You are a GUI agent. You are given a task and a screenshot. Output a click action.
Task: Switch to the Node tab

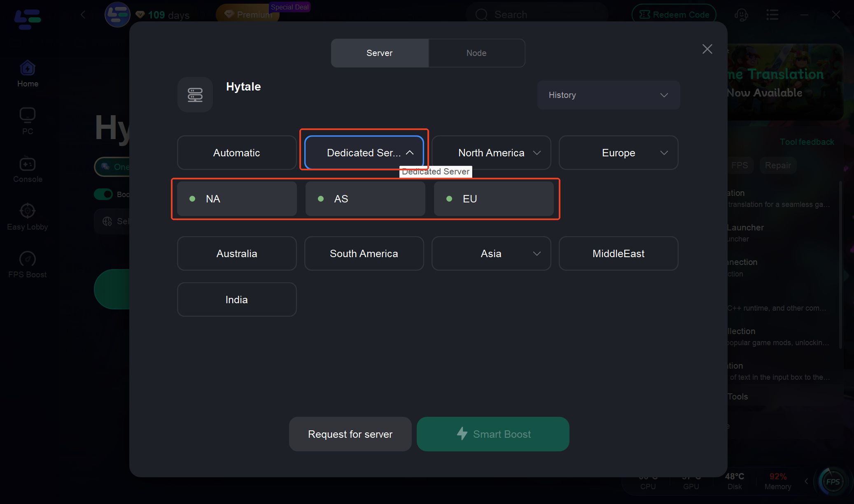476,53
